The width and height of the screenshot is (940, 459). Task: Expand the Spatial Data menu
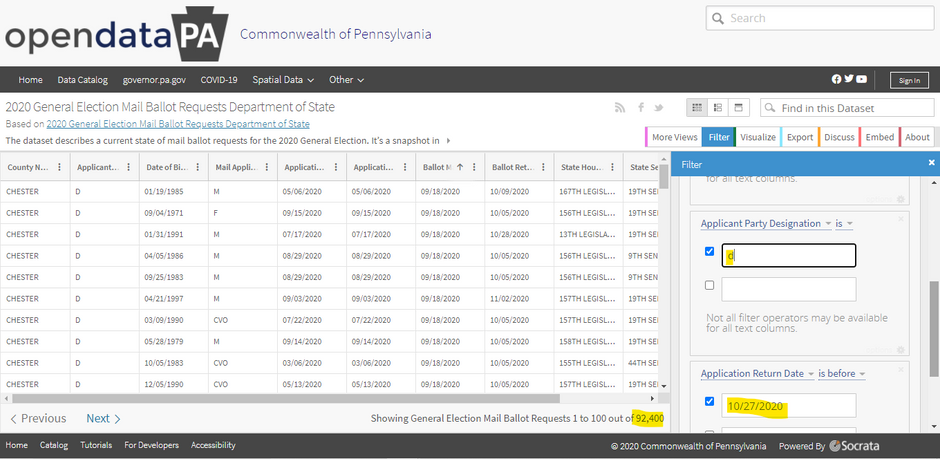(x=283, y=80)
